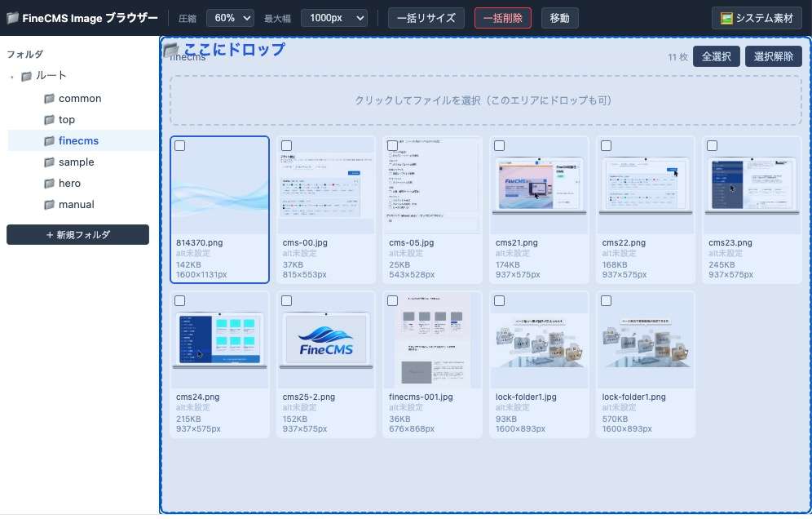Create folder with + 新規フォルダ button

coord(77,235)
